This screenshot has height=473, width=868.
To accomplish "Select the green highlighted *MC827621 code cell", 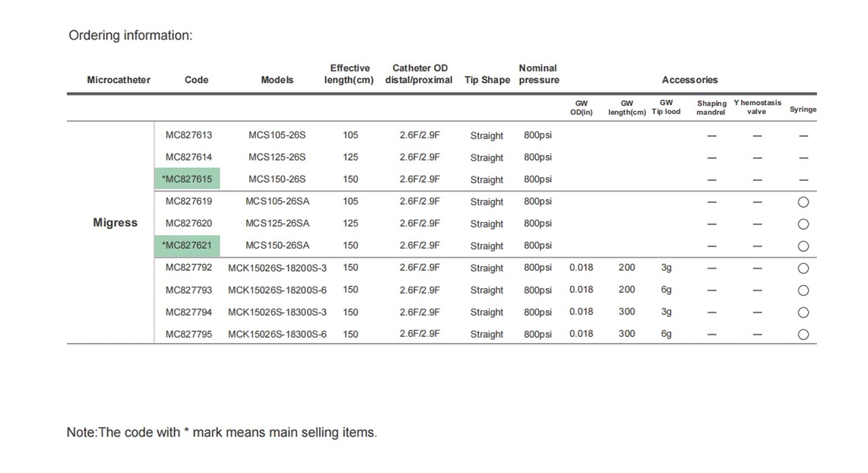I will [187, 246].
